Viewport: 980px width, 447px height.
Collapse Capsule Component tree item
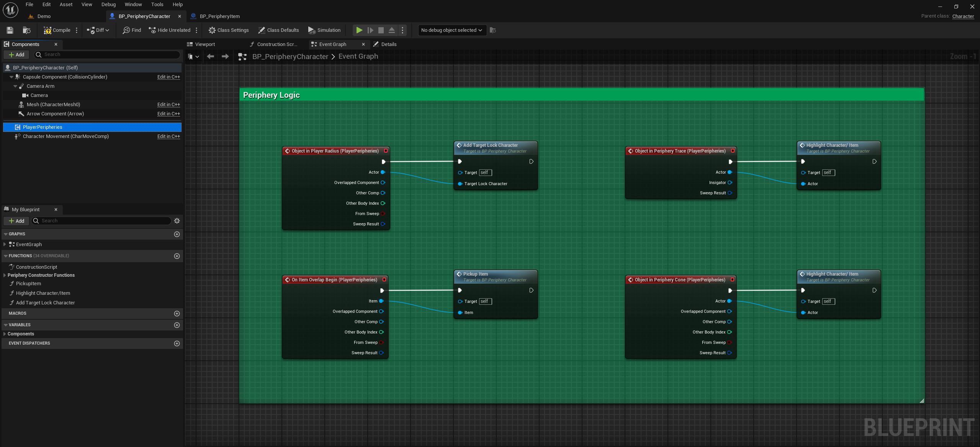click(x=11, y=77)
